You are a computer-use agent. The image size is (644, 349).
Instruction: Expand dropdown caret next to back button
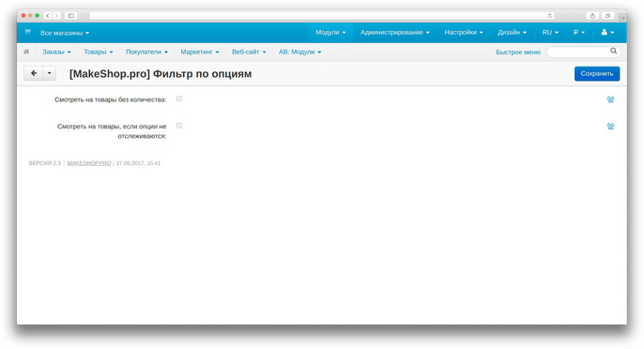coord(49,73)
